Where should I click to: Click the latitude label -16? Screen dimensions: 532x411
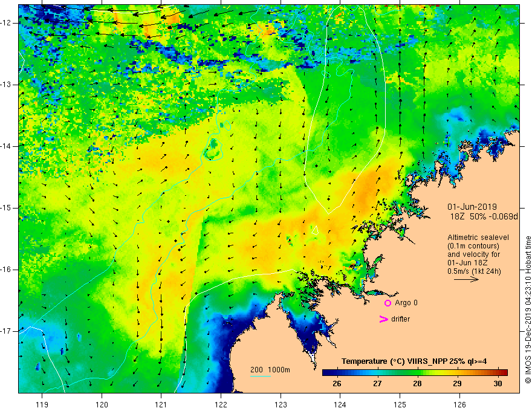(7, 270)
